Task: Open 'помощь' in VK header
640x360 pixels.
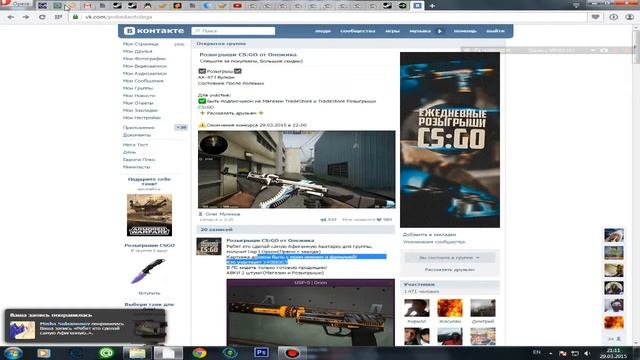Action: 465,31
